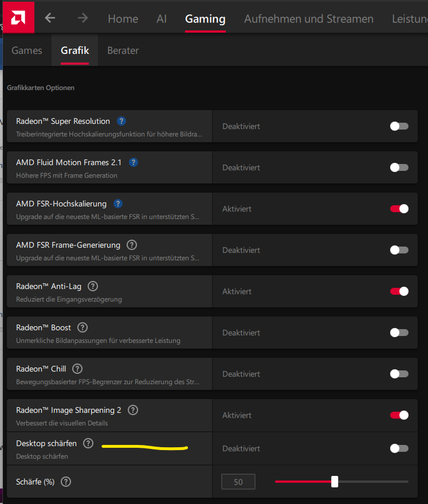Open help for Radeon Boost
This screenshot has width=428, height=504.
coord(83,327)
